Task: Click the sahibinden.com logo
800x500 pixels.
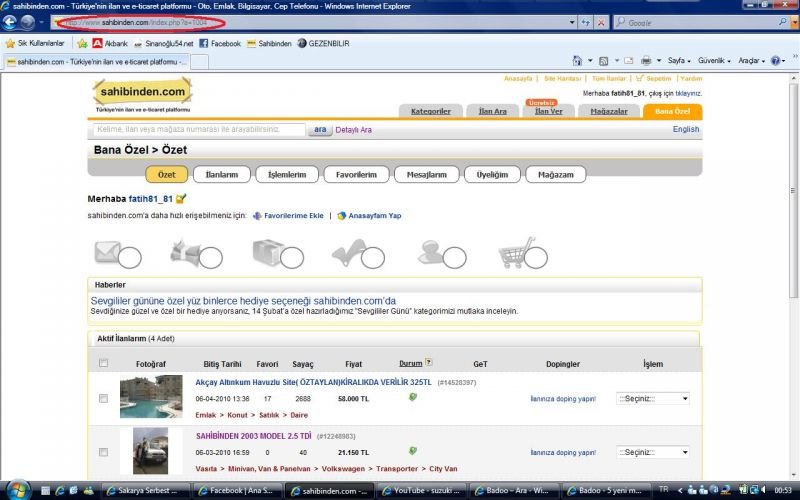Action: click(x=142, y=92)
